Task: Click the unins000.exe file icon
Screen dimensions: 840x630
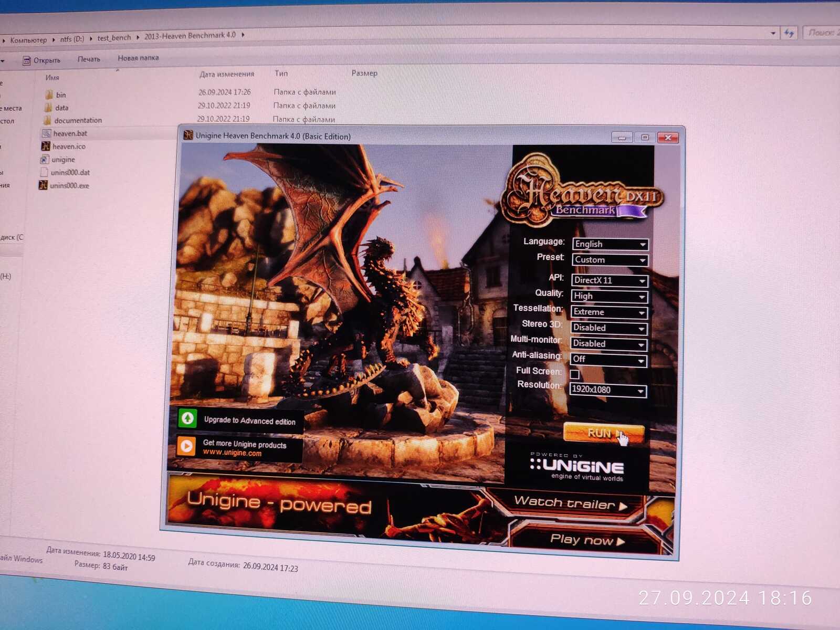Action: click(43, 185)
